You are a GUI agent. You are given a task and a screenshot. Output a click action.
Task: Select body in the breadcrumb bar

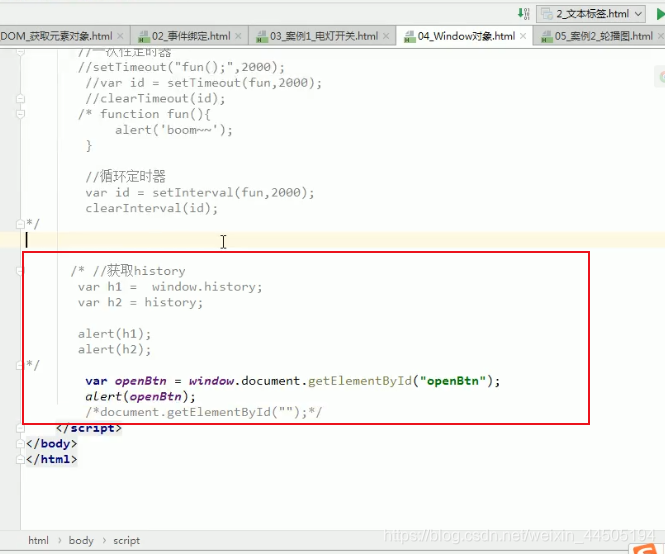[x=81, y=540]
